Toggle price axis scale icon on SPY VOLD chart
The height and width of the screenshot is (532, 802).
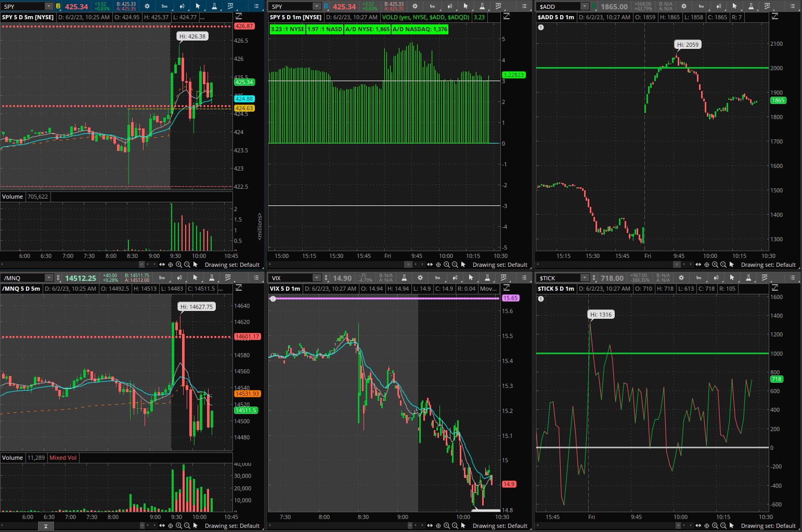[507, 17]
